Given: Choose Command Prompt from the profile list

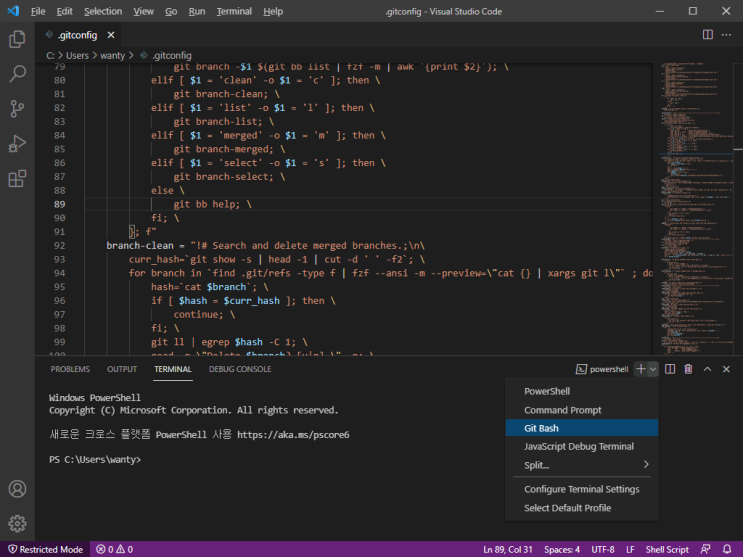Looking at the screenshot, I should tap(582, 410).
